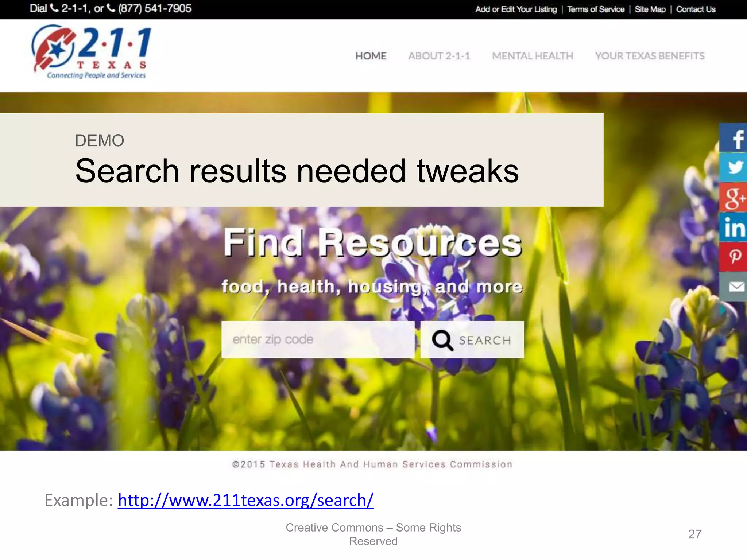
Task: Click the Pinterest share icon
Action: (733, 257)
